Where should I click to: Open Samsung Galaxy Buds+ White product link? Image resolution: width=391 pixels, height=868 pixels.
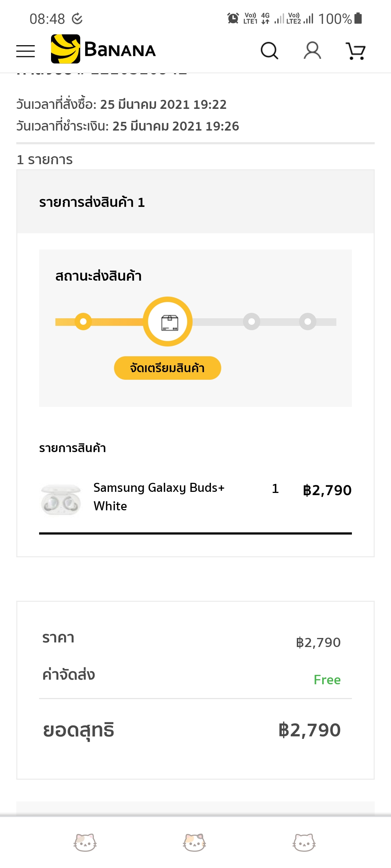tap(159, 497)
